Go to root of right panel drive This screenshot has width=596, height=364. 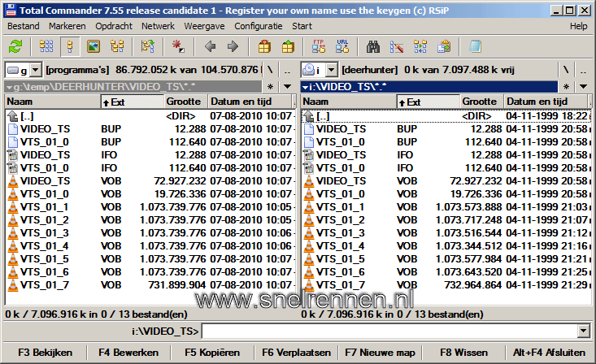click(x=566, y=70)
